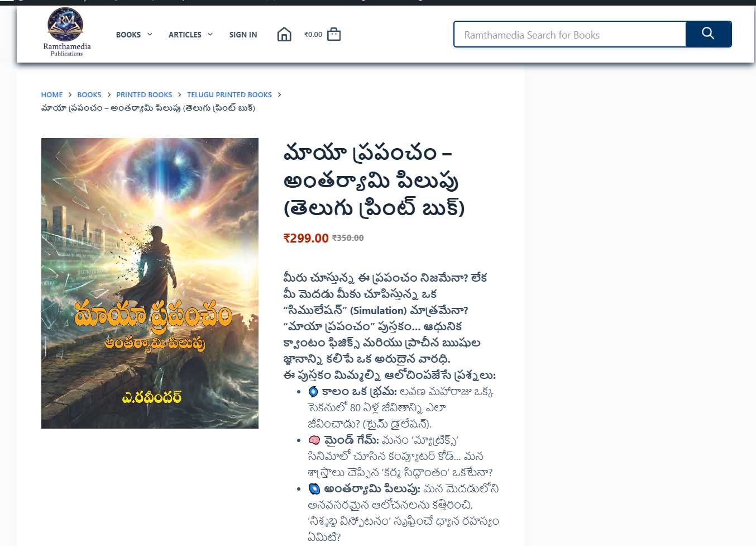756x546 pixels.
Task: Select the '(Simulation)' word in description
Action: click(x=378, y=311)
